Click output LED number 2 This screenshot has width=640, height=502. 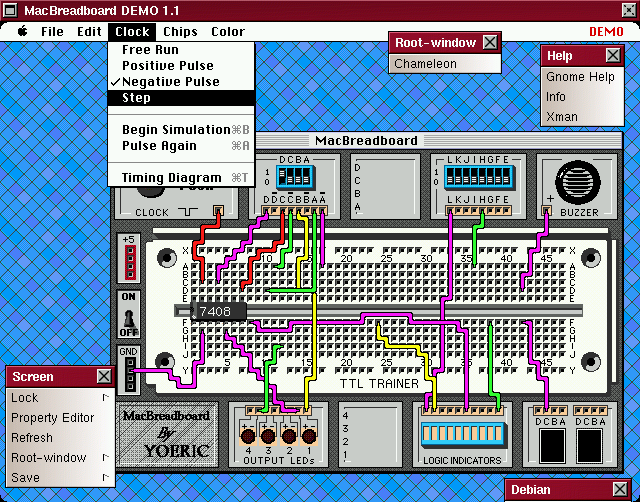[289, 436]
